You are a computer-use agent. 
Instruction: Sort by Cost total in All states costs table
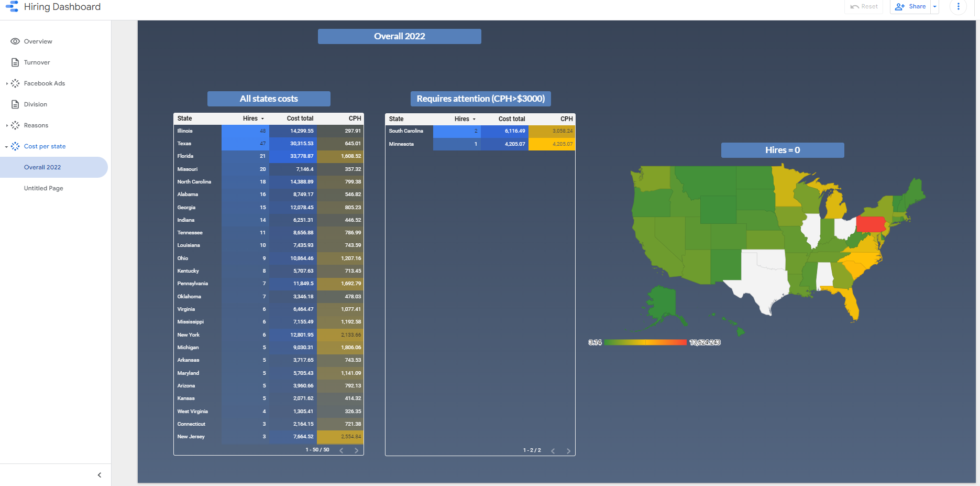(300, 118)
